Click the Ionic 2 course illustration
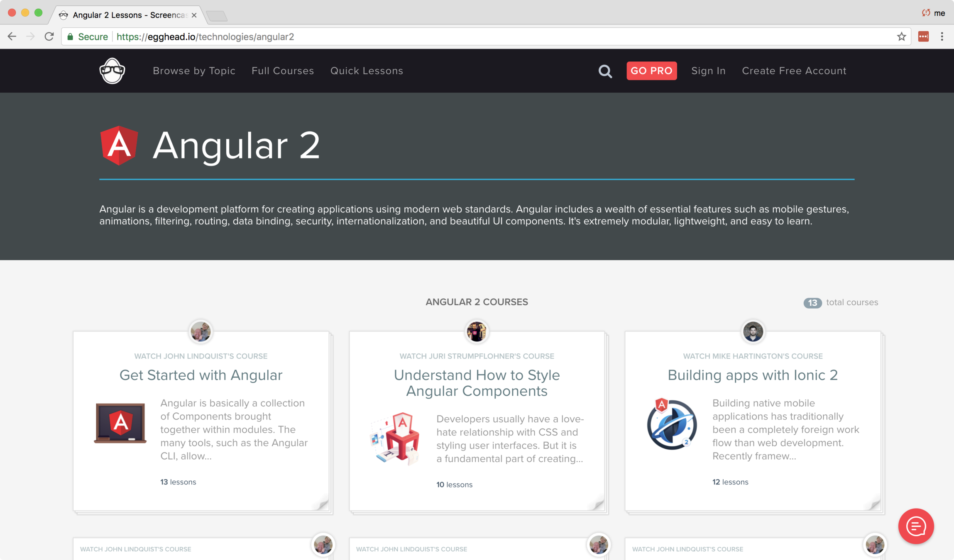The height and width of the screenshot is (560, 954). pyautogui.click(x=671, y=424)
